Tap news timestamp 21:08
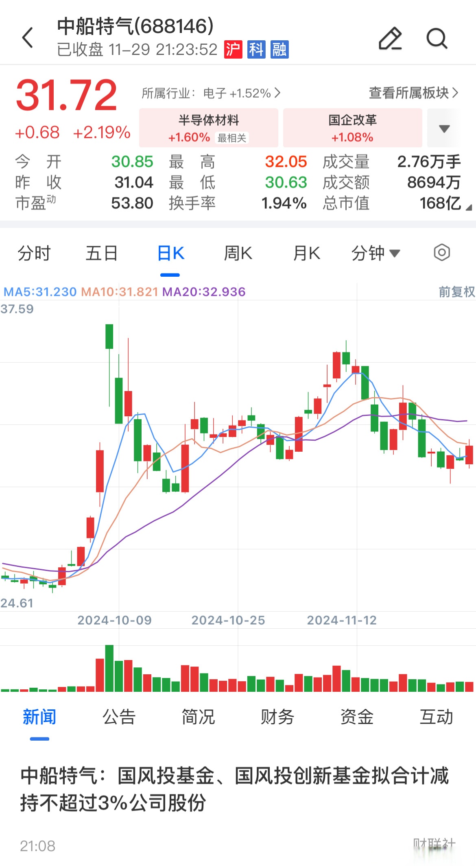Viewport: 476px width, 868px height. [x=37, y=846]
